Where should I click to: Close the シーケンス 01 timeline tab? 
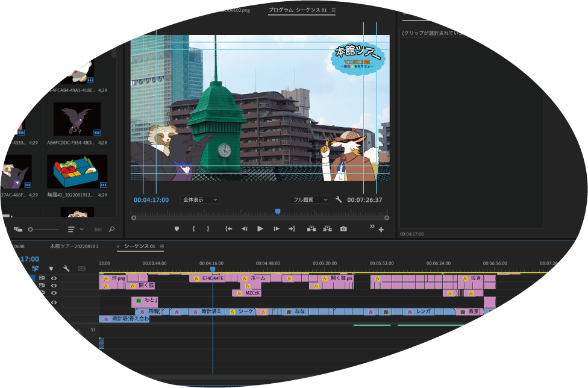point(118,246)
